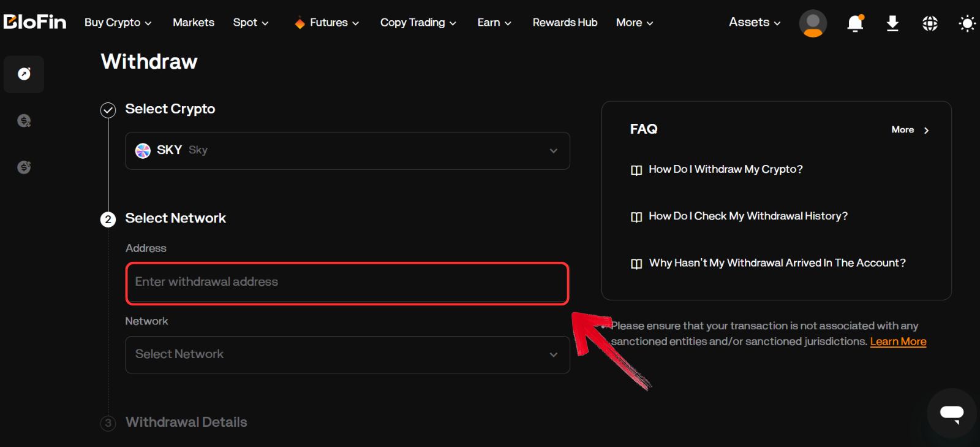Viewport: 980px width, 447px height.
Task: Open the notifications bell
Action: point(855,23)
